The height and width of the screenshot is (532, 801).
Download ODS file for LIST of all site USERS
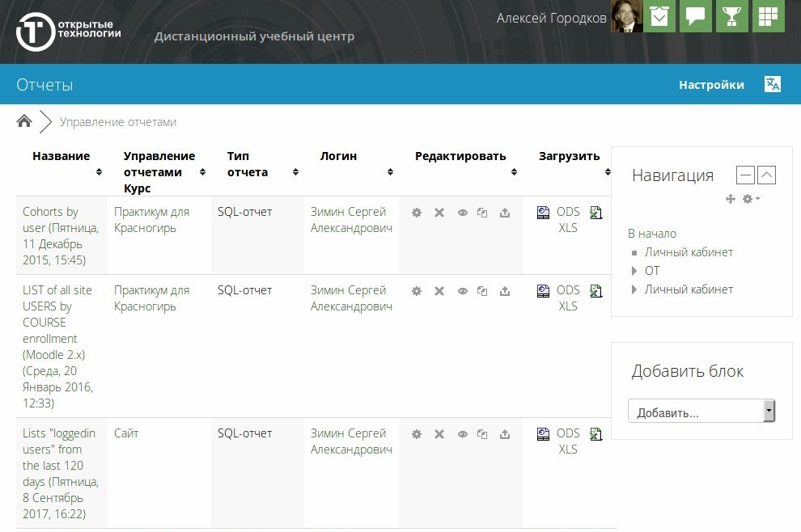point(543,291)
